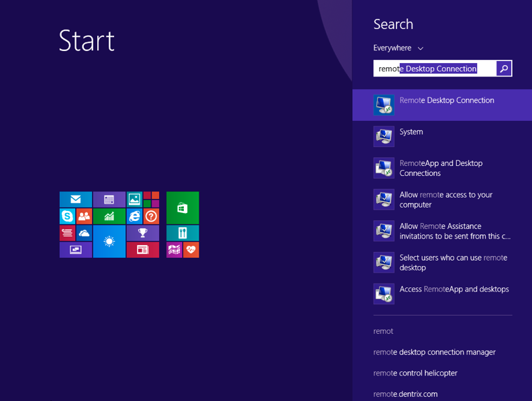Open the Help+Tips question mark tile
This screenshot has height=401, width=532.
[151, 216]
